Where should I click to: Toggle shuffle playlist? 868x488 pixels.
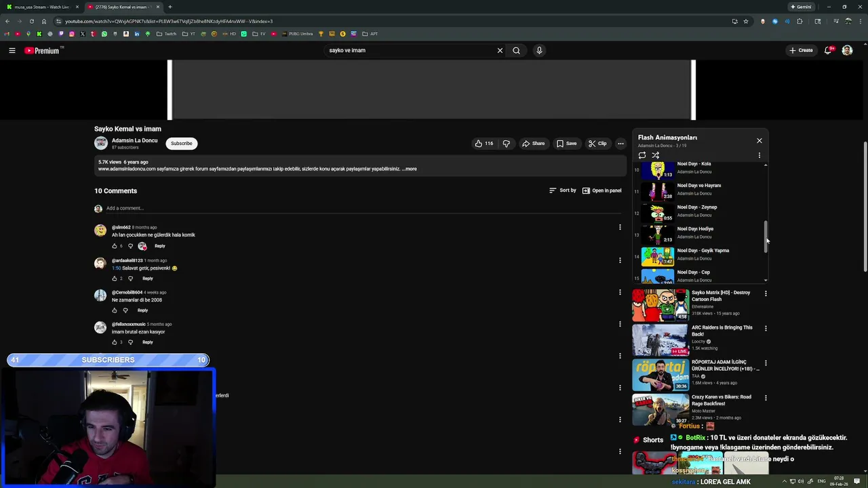tap(656, 155)
